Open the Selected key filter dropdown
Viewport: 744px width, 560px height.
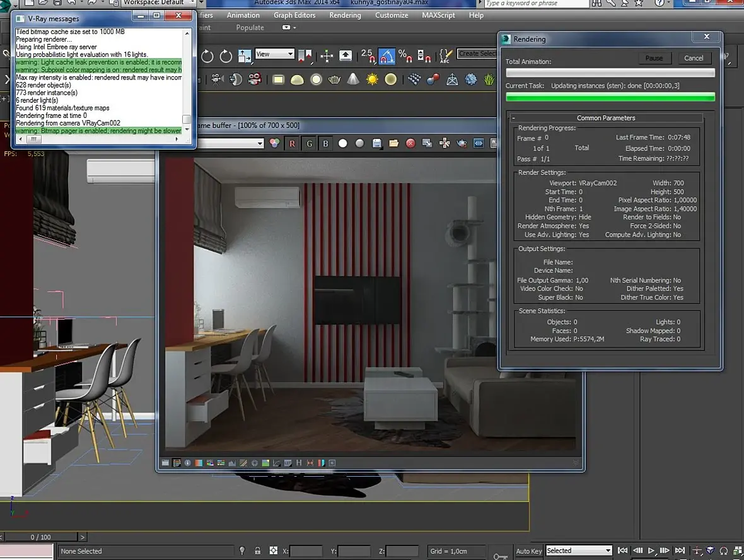tap(579, 551)
